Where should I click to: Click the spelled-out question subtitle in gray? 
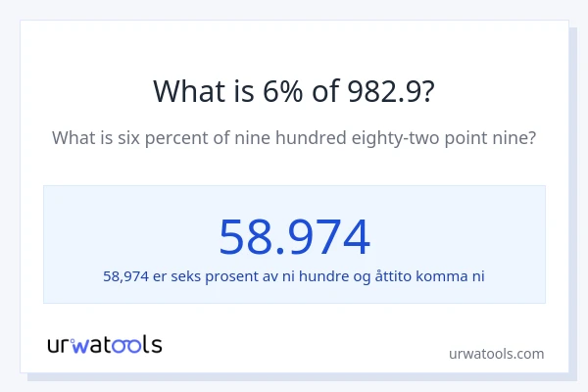[x=294, y=138]
